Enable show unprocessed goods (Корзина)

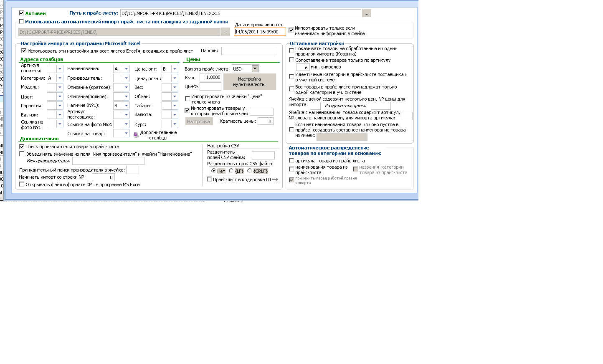pos(291,51)
